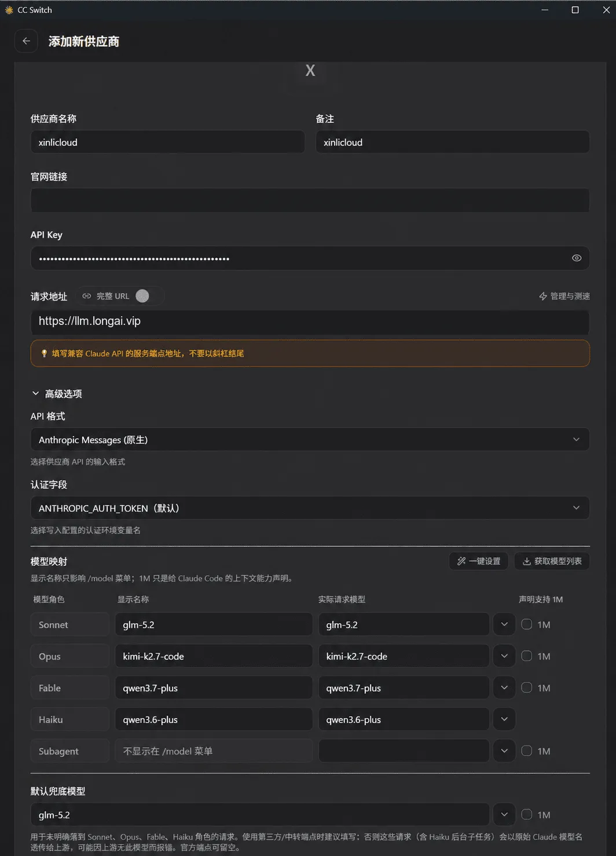This screenshot has height=856, width=616.
Task: Click the request address URL field
Action: pyautogui.click(x=310, y=321)
